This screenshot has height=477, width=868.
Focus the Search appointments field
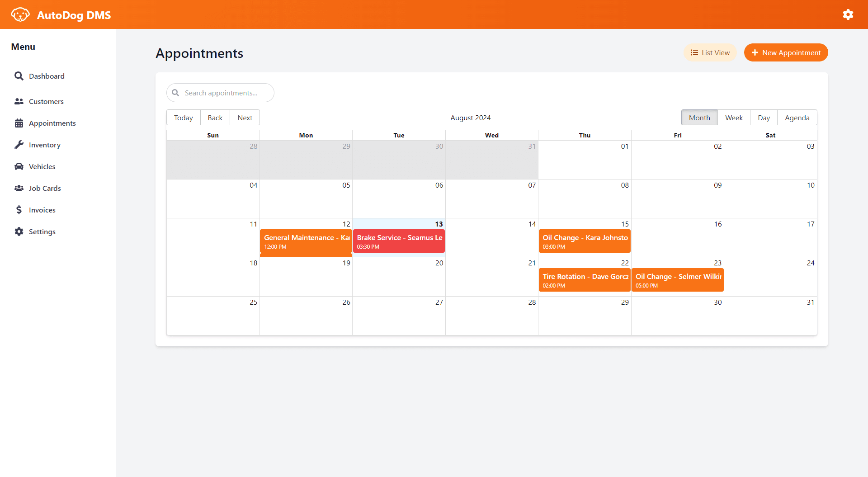220,93
